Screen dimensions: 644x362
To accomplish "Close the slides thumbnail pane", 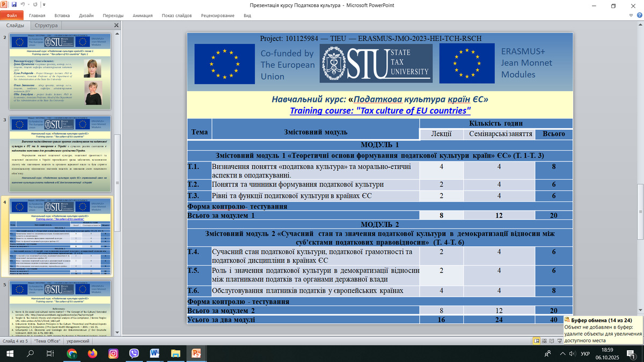I will 116,26.
